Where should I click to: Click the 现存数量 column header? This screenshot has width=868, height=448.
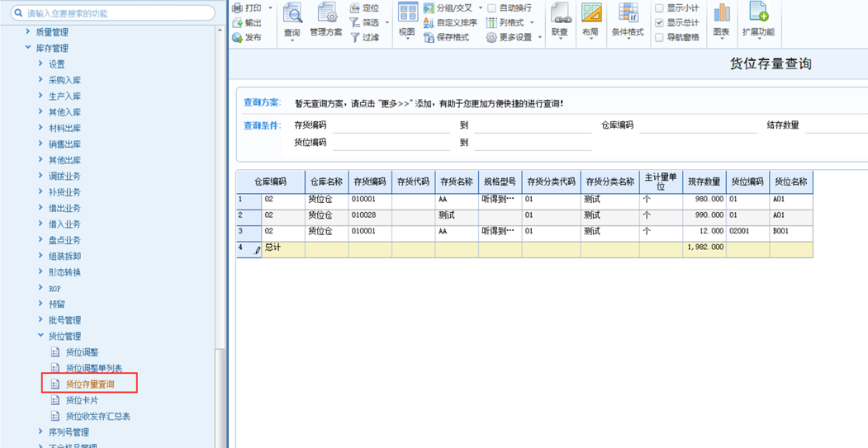(704, 182)
